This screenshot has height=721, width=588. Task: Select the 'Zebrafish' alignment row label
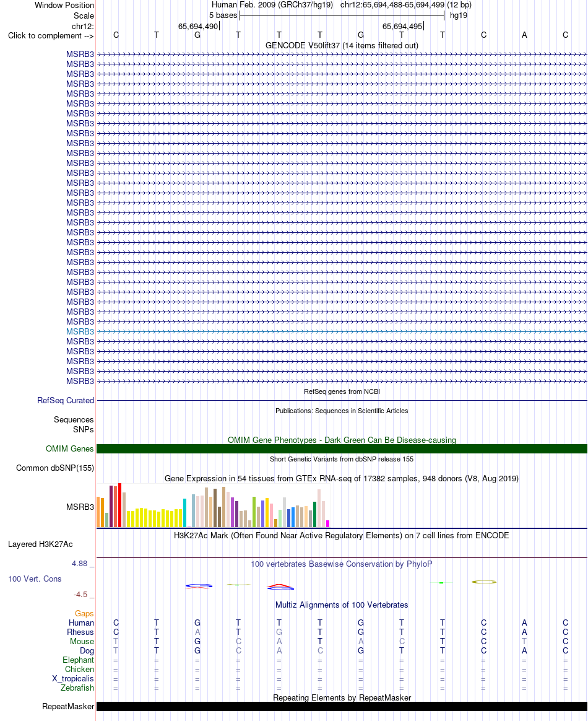[77, 688]
